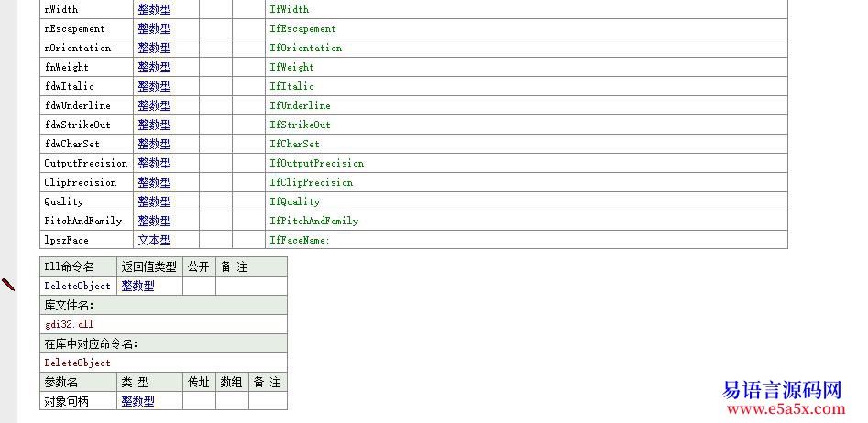Select the return type 整数型 of DeleteObject
Viewport: 868px width, 423px height.
click(x=137, y=286)
